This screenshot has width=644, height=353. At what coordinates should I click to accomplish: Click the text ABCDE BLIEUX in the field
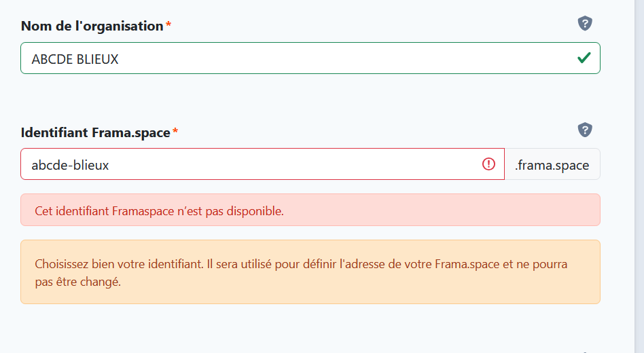(x=75, y=59)
